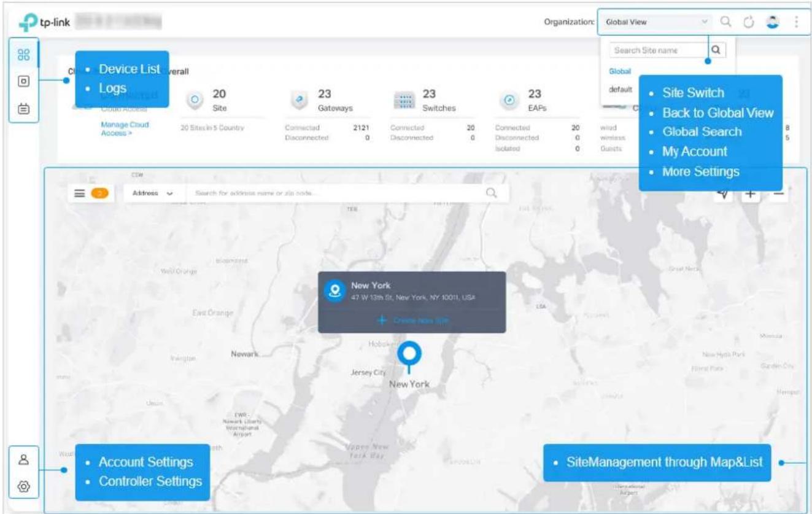This screenshot has width=812, height=514.
Task: Open My Account avatar icon
Action: point(772,21)
